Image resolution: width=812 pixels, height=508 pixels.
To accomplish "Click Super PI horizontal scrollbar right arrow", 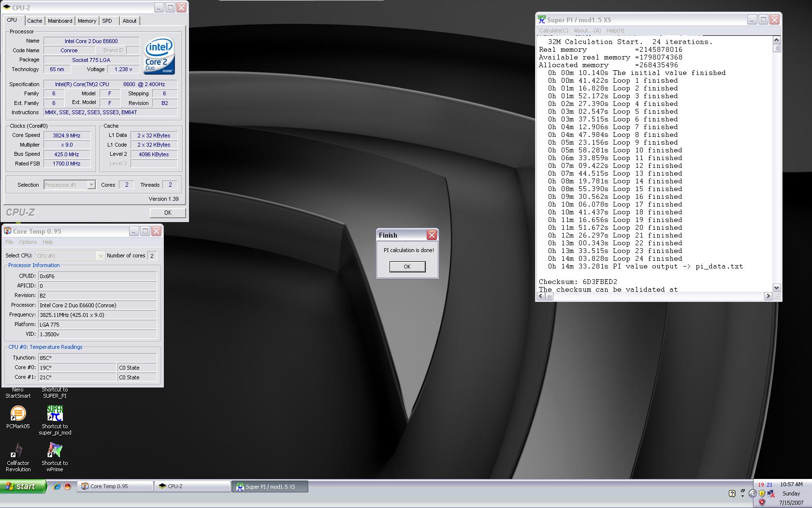I will point(768,296).
